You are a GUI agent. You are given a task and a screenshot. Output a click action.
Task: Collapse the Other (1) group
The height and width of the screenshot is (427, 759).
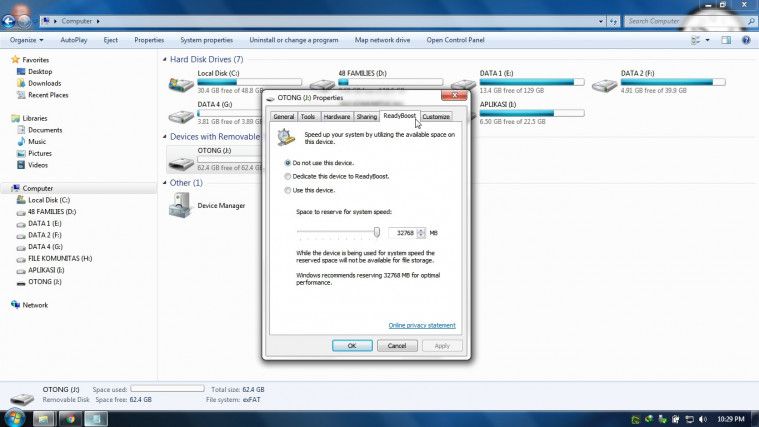(165, 183)
